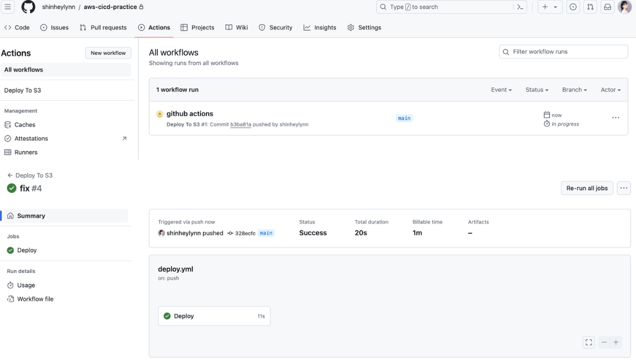Toggle fullscreen workflow graph view
The width and height of the screenshot is (636, 364).
(x=589, y=342)
